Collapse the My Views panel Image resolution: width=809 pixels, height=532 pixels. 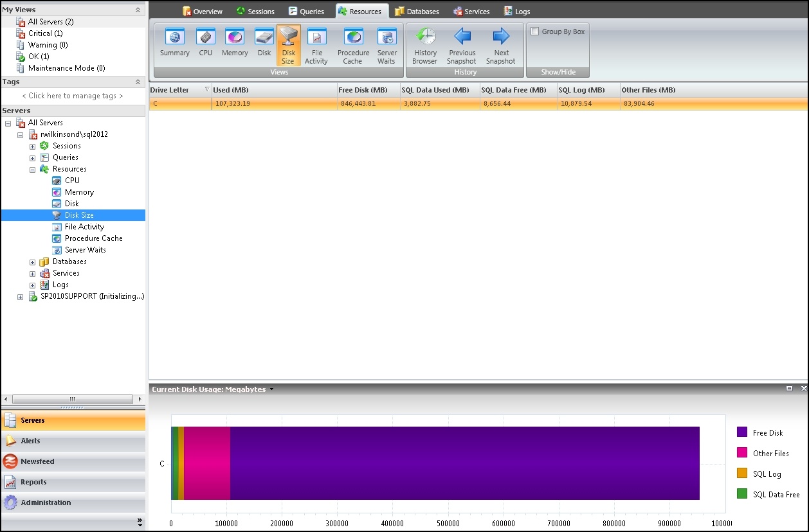click(138, 10)
